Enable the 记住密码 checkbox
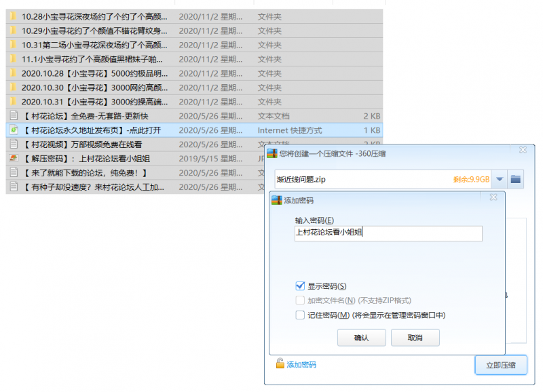The image size is (543, 392). tap(300, 315)
